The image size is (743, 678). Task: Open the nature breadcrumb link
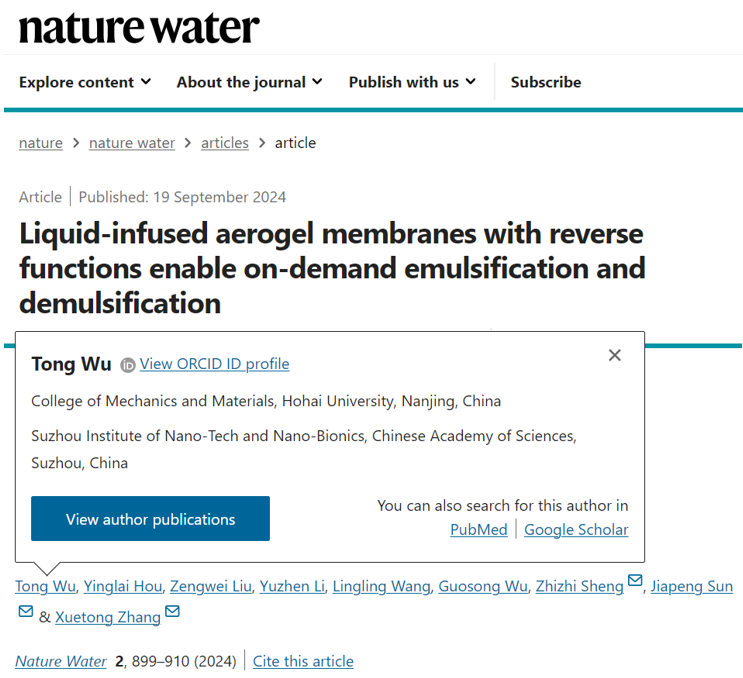tap(41, 143)
